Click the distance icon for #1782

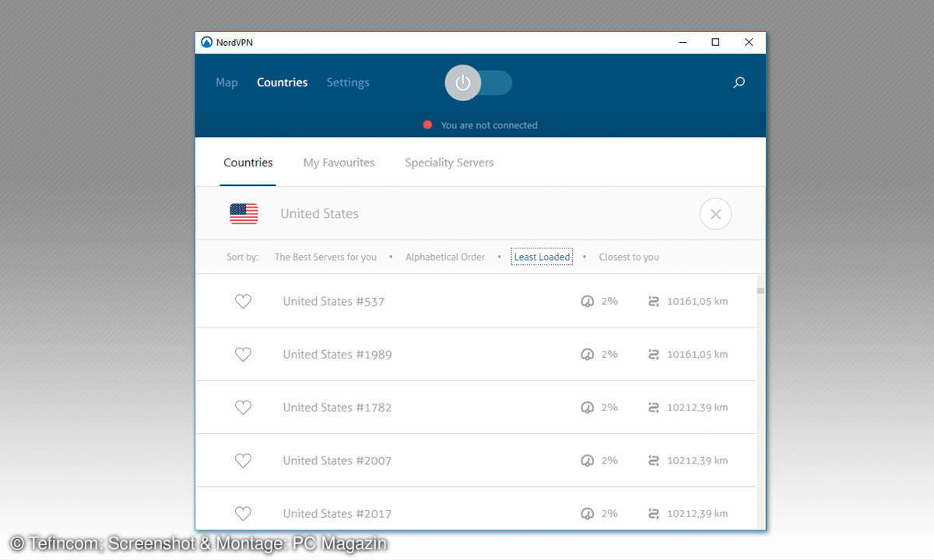coord(654,407)
